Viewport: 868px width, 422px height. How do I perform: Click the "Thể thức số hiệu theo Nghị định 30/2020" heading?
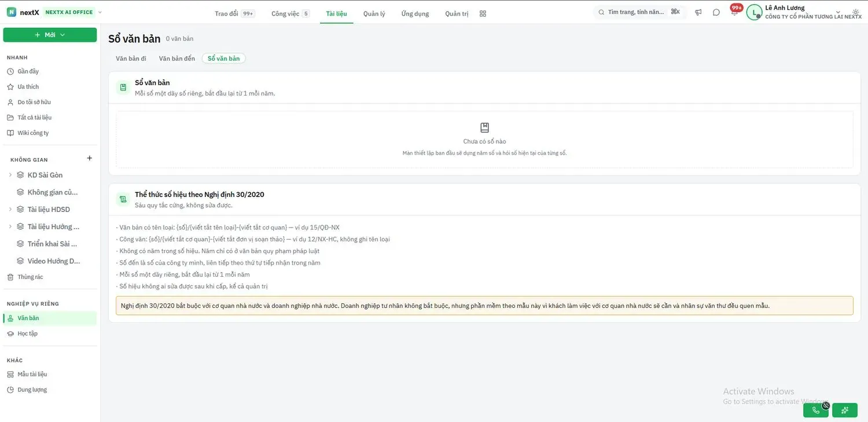[200, 195]
